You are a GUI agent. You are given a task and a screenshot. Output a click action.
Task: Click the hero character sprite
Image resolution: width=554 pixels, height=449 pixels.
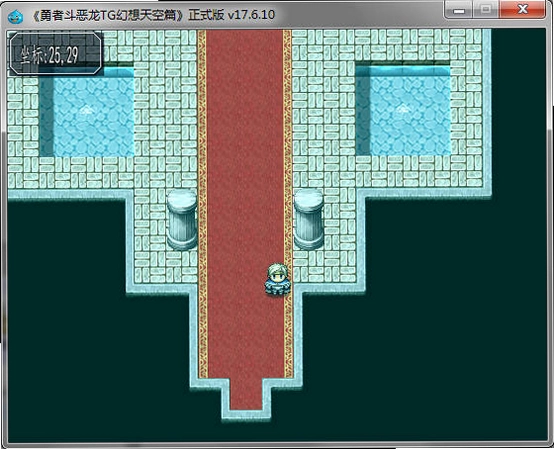coord(278,279)
